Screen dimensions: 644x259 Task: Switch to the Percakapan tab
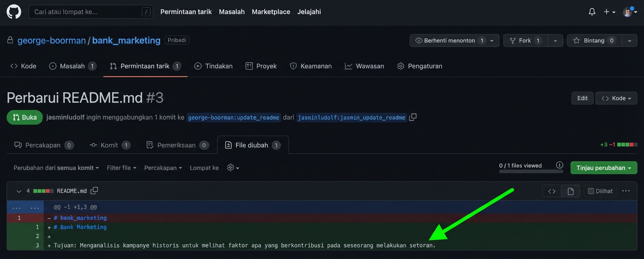[x=43, y=145]
